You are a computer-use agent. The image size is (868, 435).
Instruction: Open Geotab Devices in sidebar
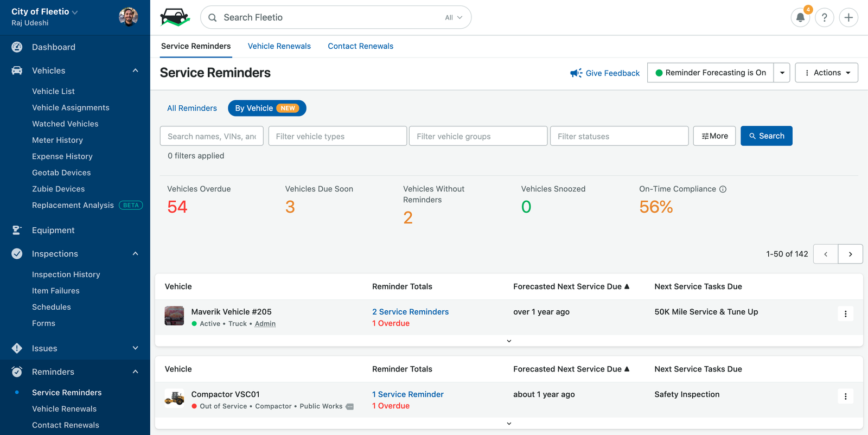[61, 172]
